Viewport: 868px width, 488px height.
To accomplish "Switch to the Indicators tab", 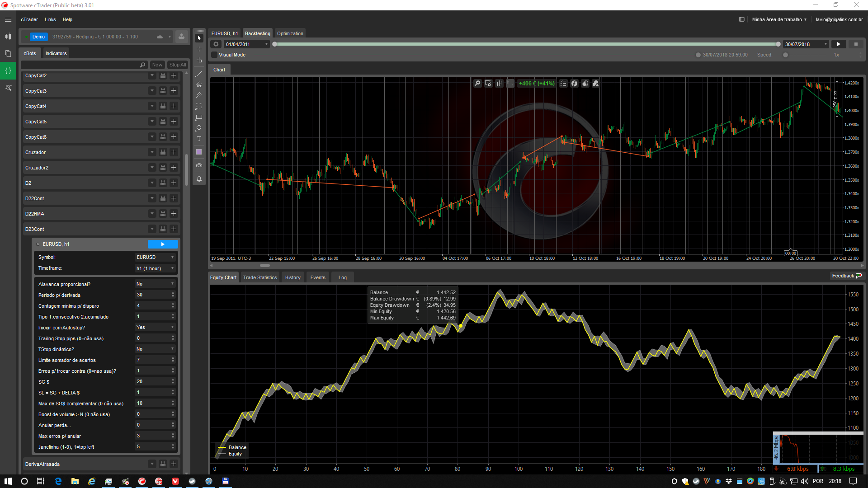I will point(56,53).
